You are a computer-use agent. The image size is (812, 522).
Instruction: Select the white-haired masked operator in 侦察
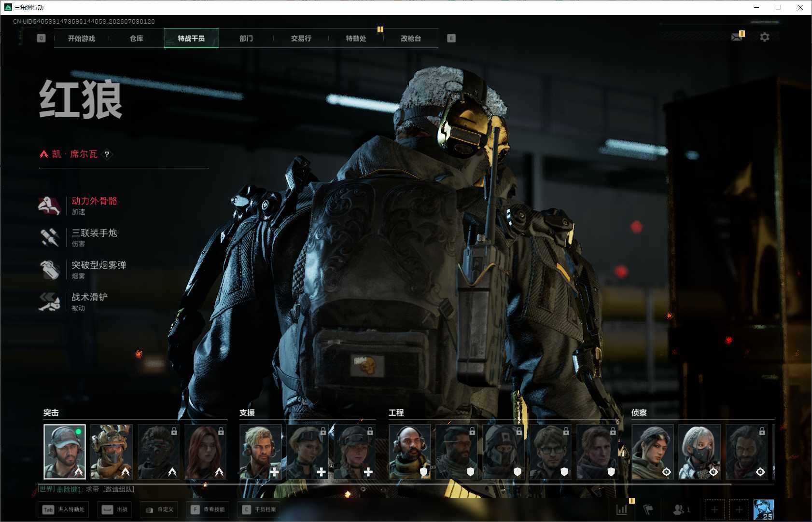point(700,452)
